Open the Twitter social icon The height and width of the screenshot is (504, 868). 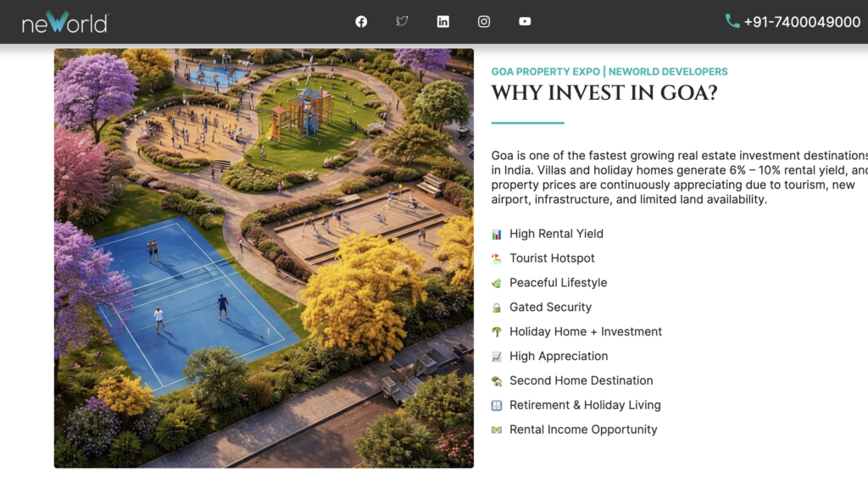[x=402, y=22]
